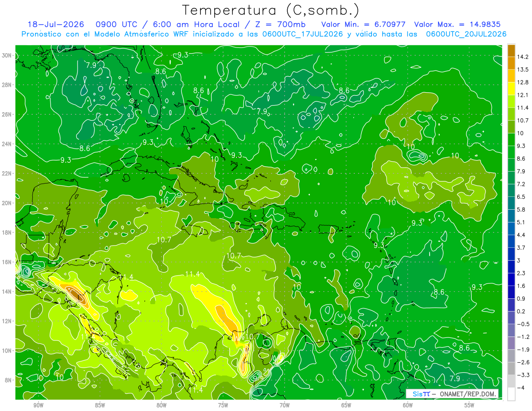Image resolution: width=532 pixels, height=411 pixels.
Task: Click the "3.7" legend label
Action: tap(521, 248)
